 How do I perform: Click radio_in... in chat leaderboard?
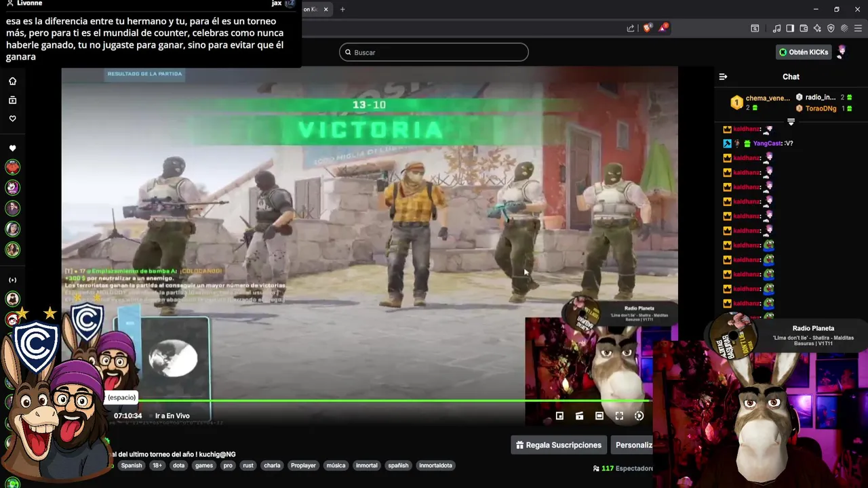coord(820,98)
